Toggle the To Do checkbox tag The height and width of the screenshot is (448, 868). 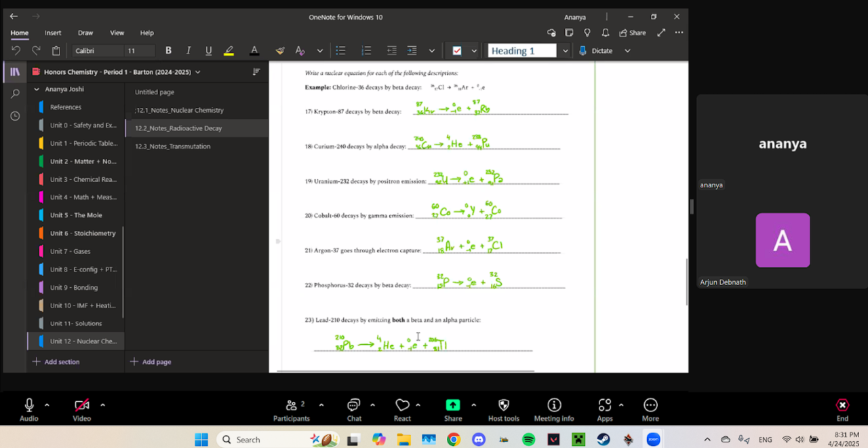pyautogui.click(x=456, y=51)
